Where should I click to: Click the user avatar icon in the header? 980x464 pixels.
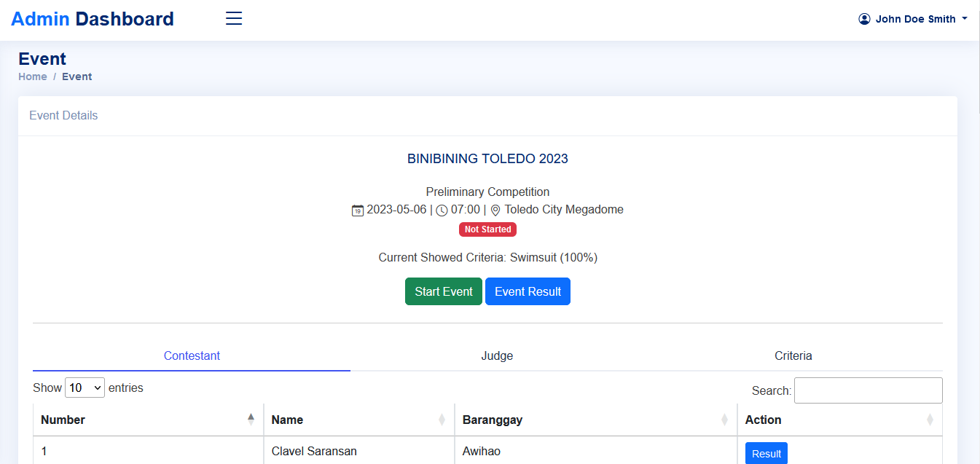pos(863,18)
